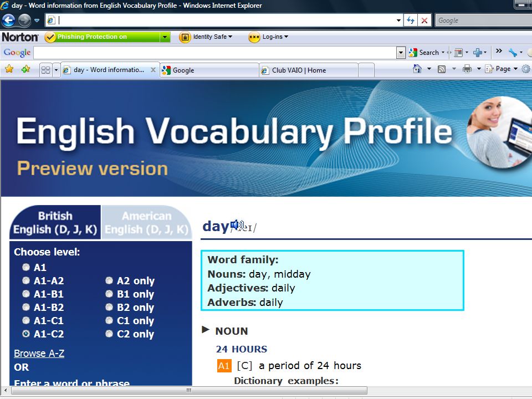
Task: Play the pronunciation audio for day
Action: pos(237,225)
